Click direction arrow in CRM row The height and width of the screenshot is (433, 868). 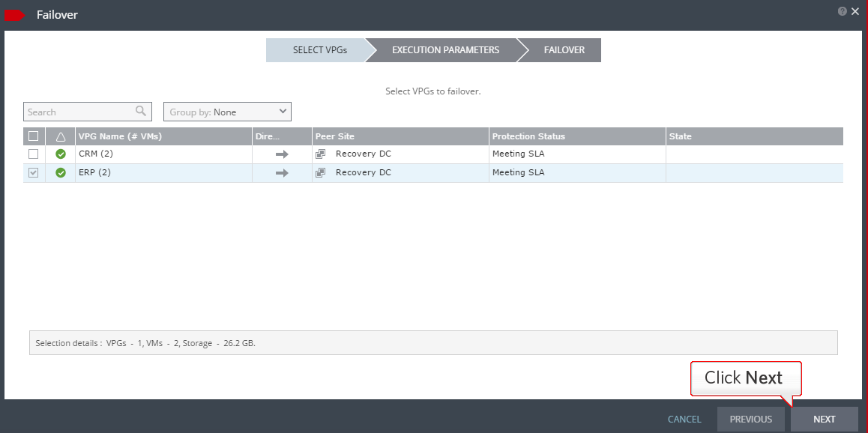282,154
